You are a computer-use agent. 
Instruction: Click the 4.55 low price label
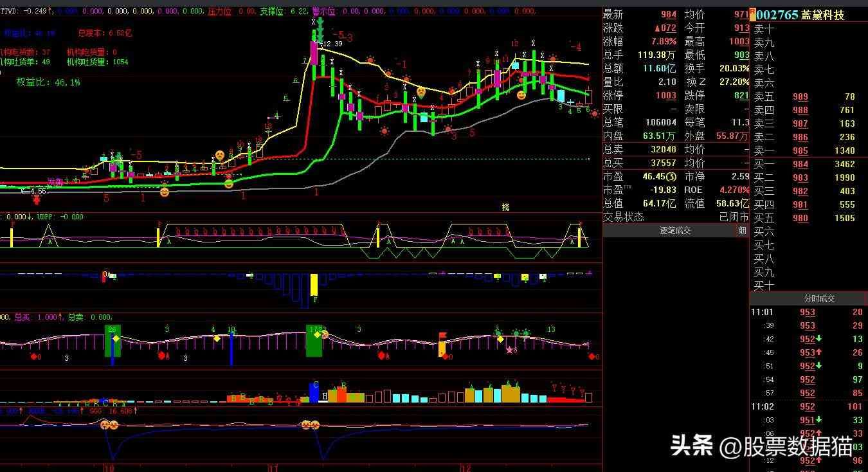tap(36, 191)
